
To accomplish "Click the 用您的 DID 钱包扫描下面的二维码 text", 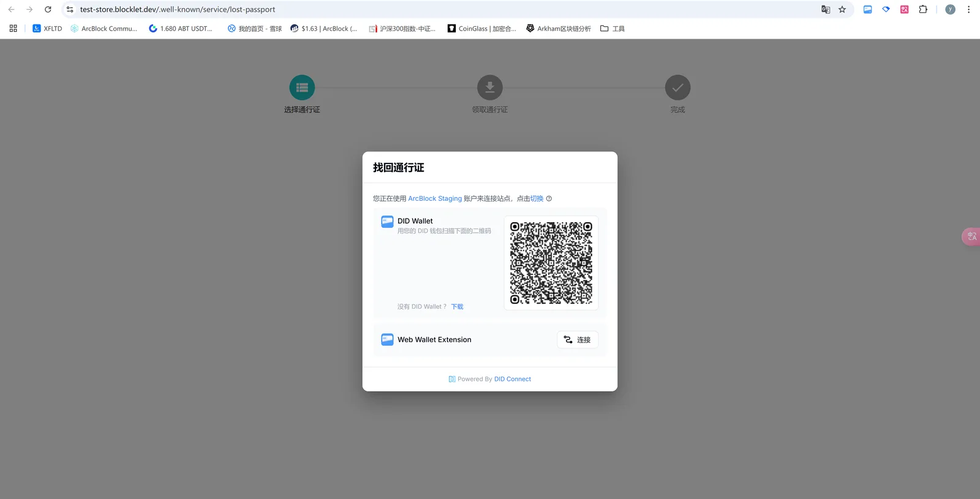I will (x=444, y=231).
